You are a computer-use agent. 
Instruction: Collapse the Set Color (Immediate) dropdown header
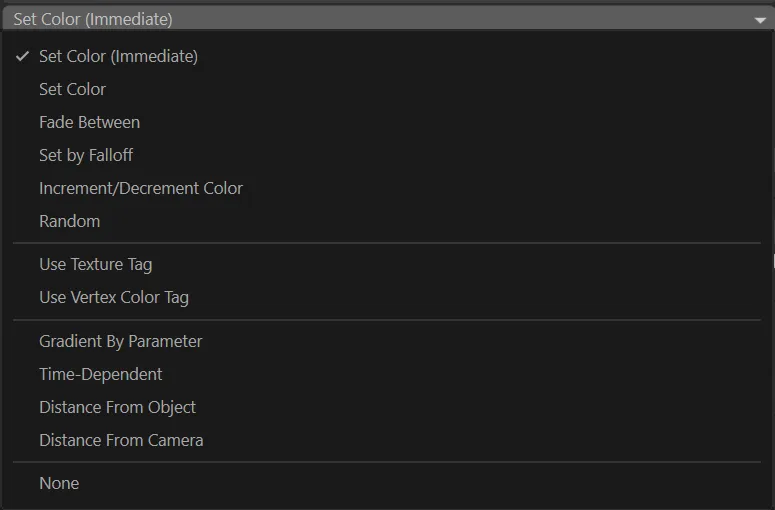(x=380, y=19)
